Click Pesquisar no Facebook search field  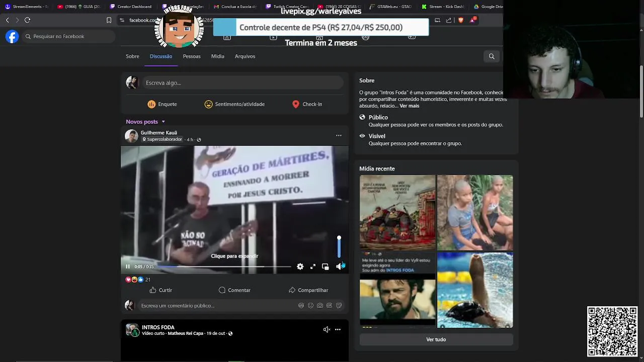(68, 36)
